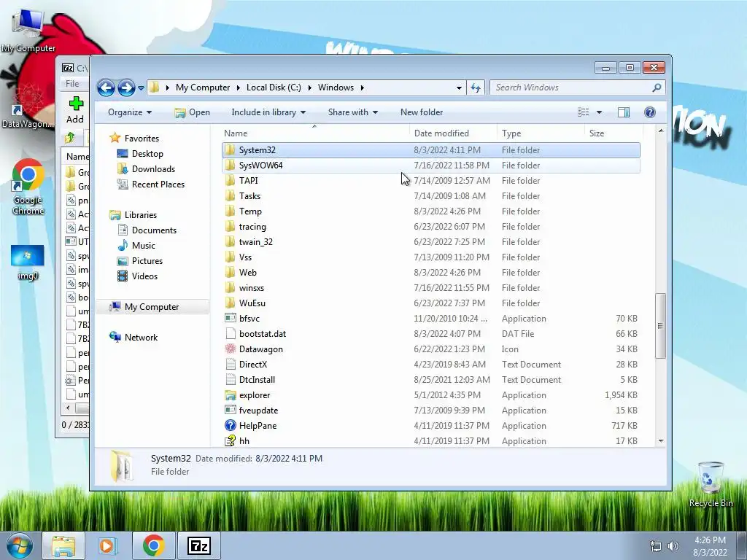Change the view with the views icon
The image size is (747, 560).
point(584,112)
